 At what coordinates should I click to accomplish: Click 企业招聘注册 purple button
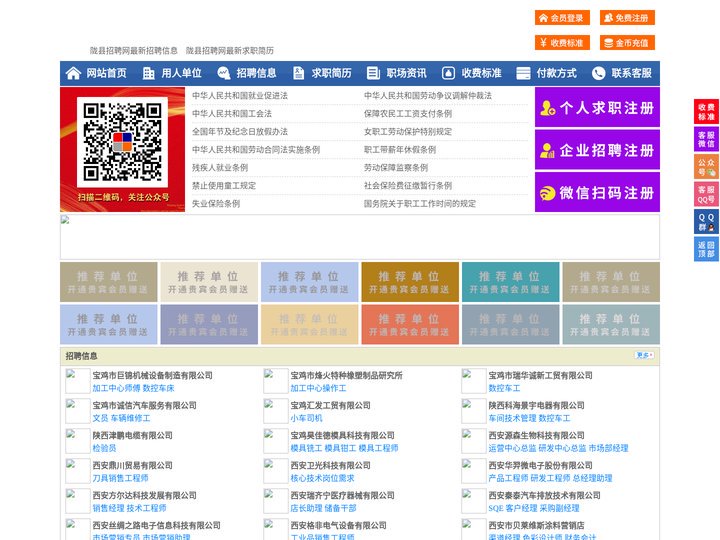(597, 150)
